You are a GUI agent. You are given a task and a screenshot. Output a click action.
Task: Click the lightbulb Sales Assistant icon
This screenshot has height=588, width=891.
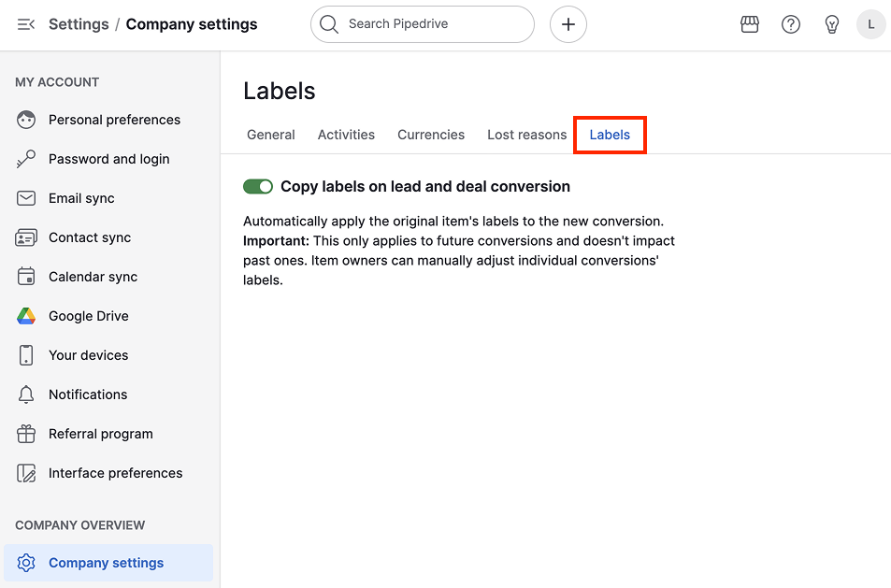831,24
